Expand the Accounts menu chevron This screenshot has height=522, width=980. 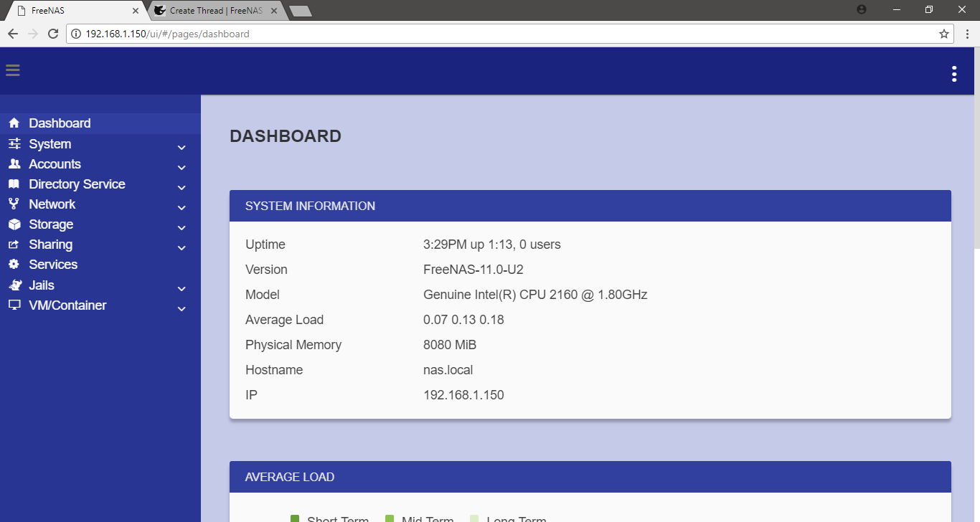pos(182,167)
